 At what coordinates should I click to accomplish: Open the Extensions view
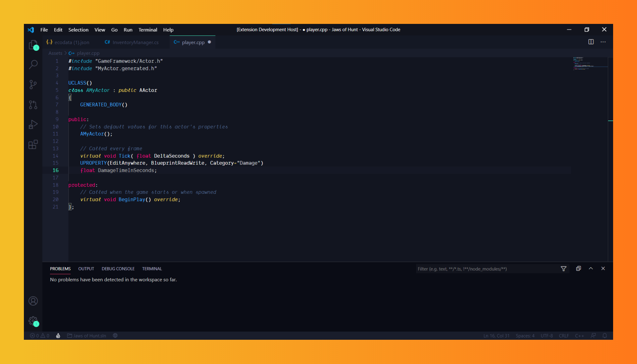[x=33, y=144]
